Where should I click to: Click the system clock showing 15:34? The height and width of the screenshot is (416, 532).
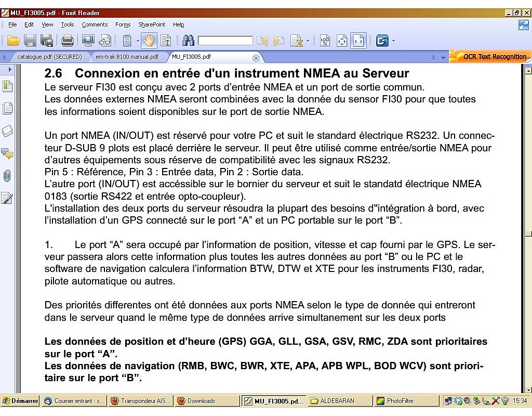click(520, 401)
